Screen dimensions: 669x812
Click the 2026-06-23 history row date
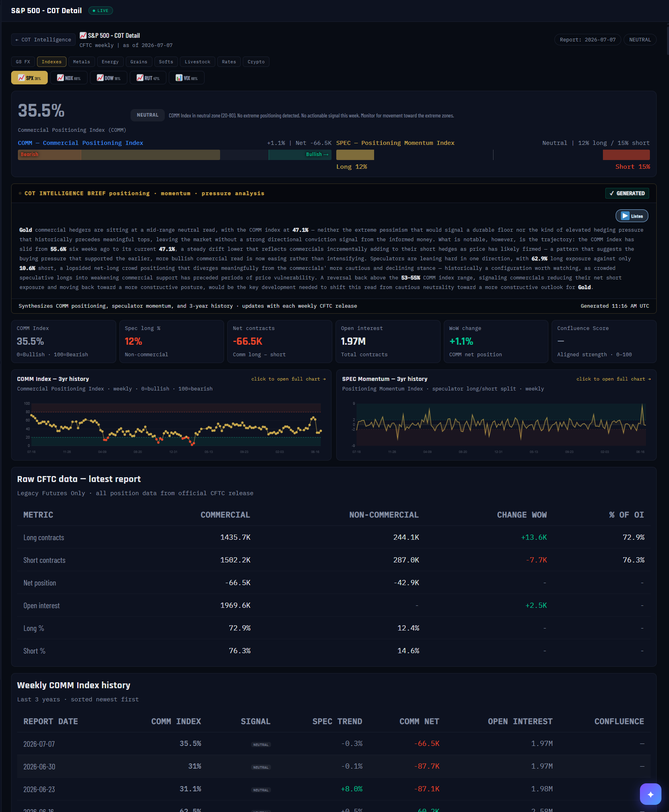pyautogui.click(x=39, y=789)
